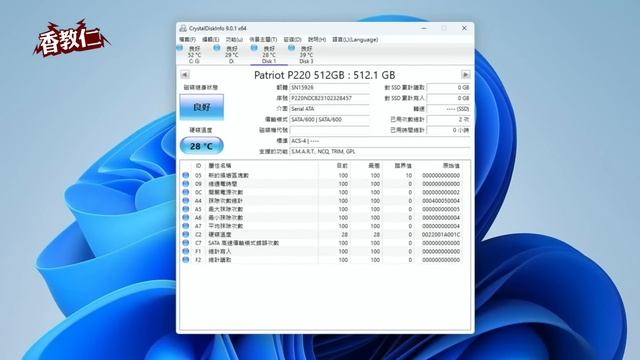Open the File (F) menu
Image resolution: width=640 pixels, height=360 pixels.
(187, 40)
